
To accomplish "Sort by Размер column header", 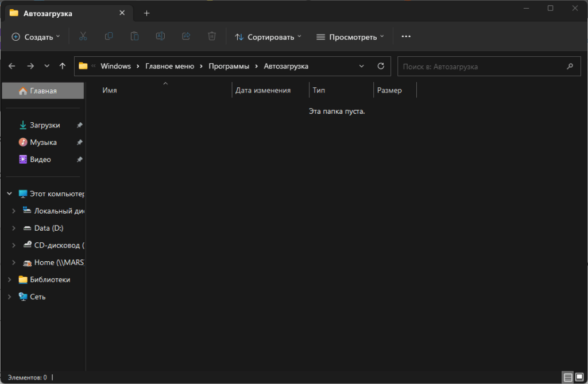I will tap(389, 90).
